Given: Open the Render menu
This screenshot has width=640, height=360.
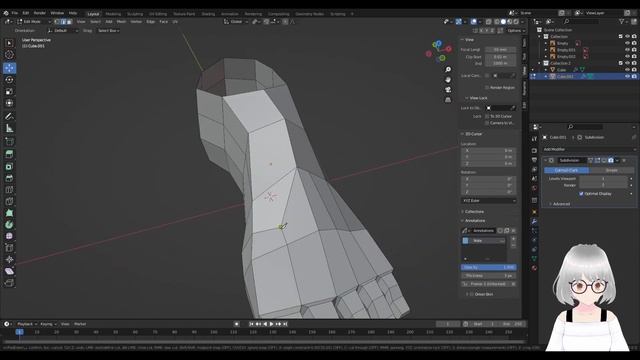Looking at the screenshot, I should point(40,13).
